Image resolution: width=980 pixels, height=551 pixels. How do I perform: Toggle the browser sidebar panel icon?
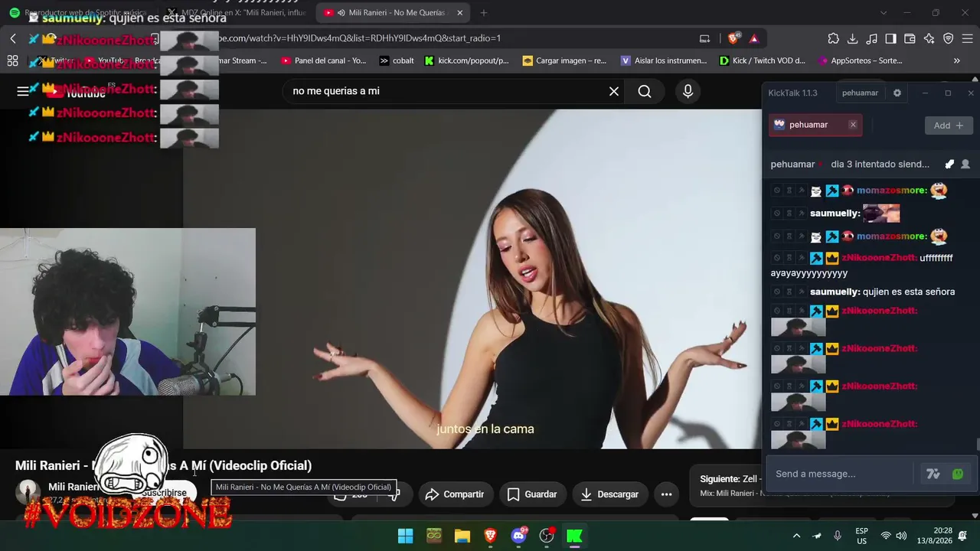tap(890, 38)
